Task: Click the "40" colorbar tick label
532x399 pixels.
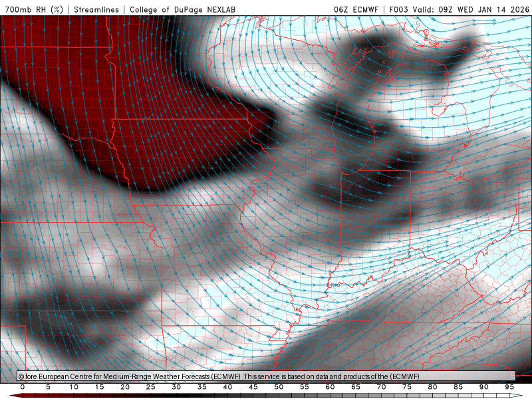Action: tap(227, 387)
